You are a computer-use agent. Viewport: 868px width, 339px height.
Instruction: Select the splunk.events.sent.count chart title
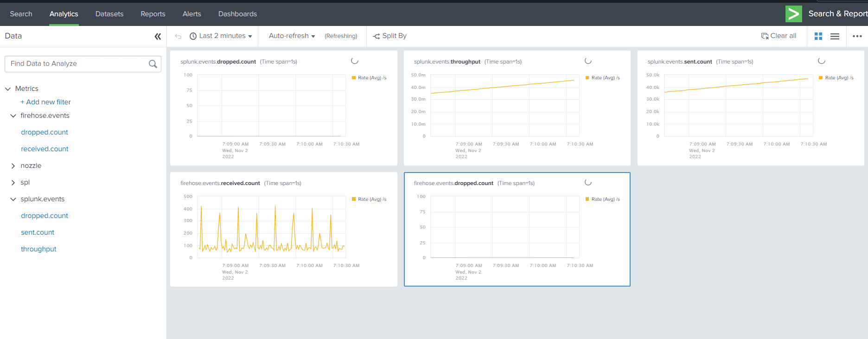(680, 62)
